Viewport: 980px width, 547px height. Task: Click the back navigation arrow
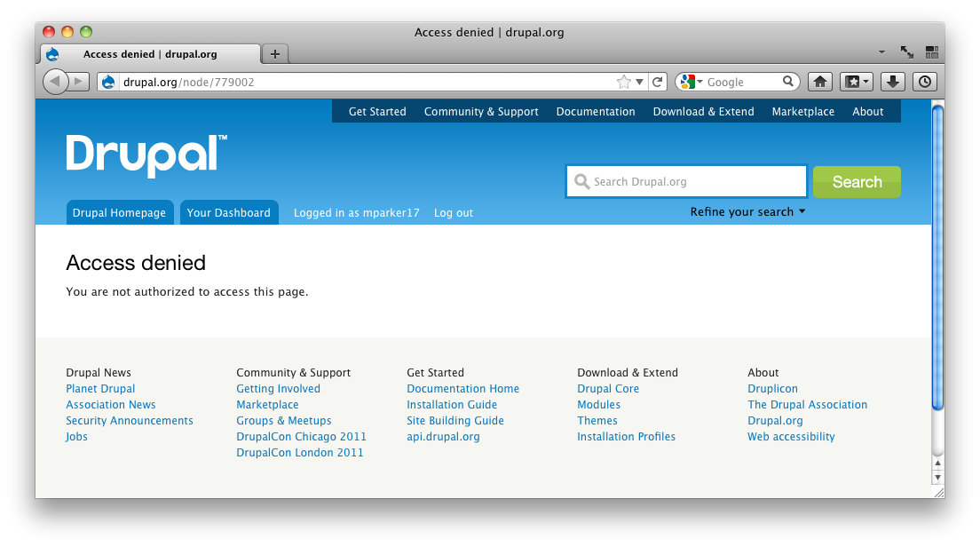54,81
